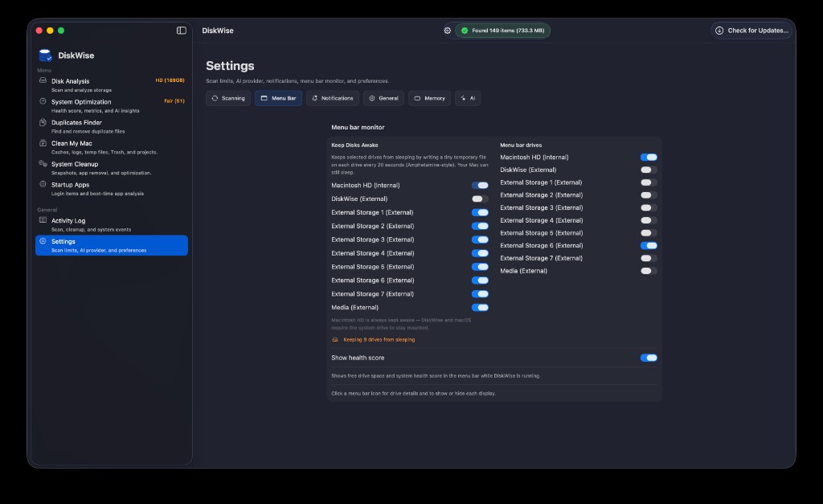Viewport: 823px width, 504px height.
Task: Open the Activity Log
Action: click(111, 224)
